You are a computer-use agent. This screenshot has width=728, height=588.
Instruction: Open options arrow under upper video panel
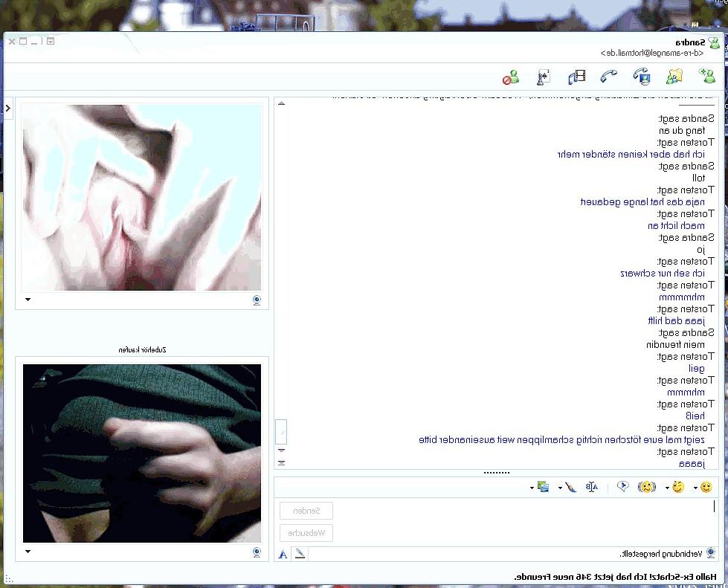coord(28,300)
